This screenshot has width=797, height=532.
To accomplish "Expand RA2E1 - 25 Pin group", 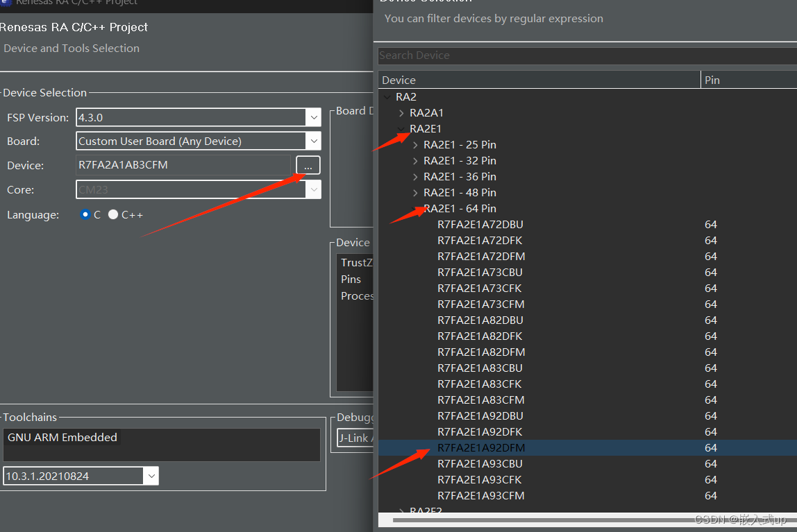I will (415, 145).
